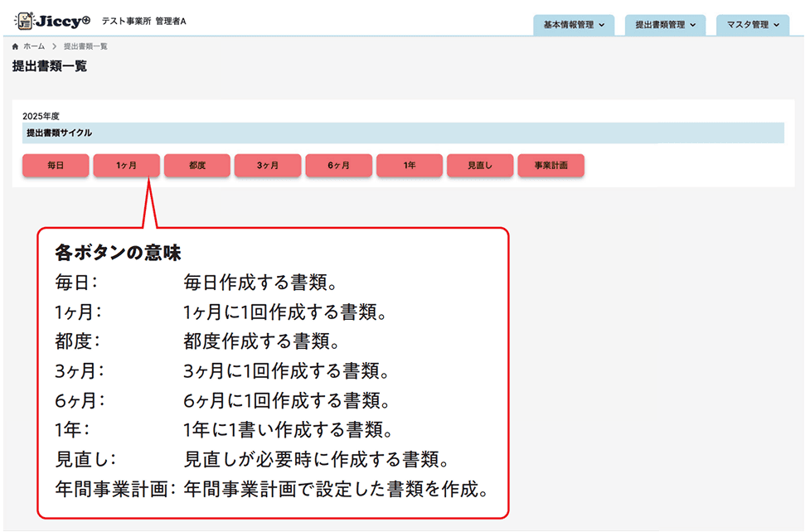This screenshot has height=532, width=805.
Task: Select the 6ヶ月 cycle button
Action: click(x=338, y=165)
